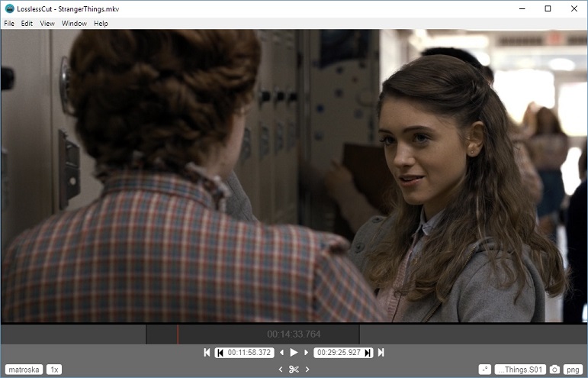Maximize the LosslessCut window
The image size is (588, 378).
coord(548,8)
